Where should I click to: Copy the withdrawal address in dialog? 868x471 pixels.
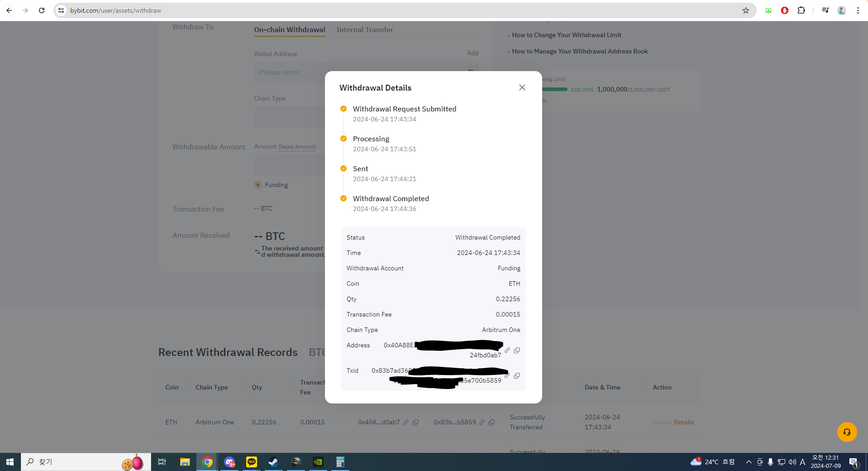click(x=517, y=350)
